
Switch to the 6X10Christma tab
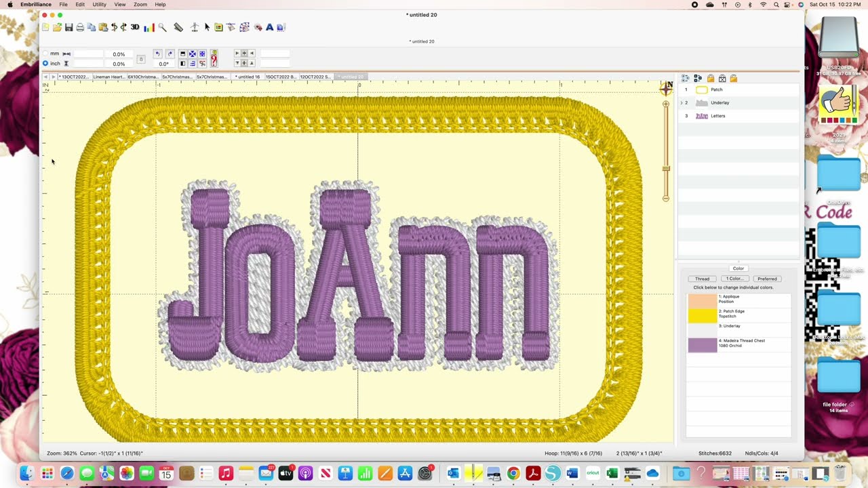point(144,77)
